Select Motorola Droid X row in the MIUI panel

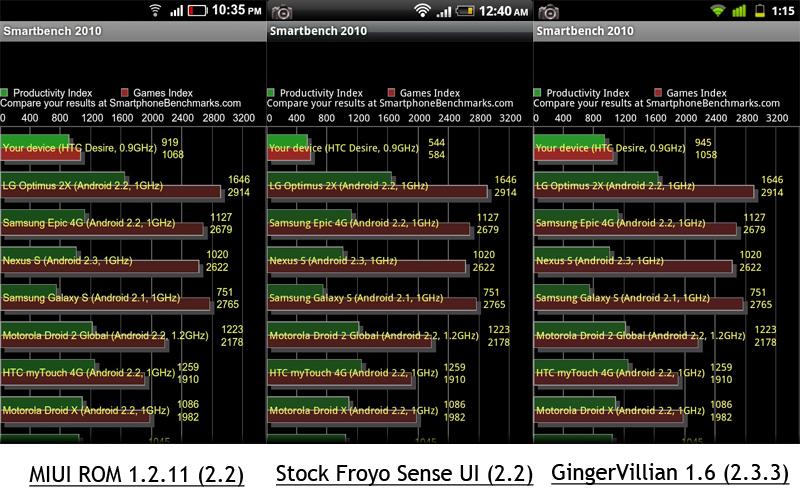(100, 411)
